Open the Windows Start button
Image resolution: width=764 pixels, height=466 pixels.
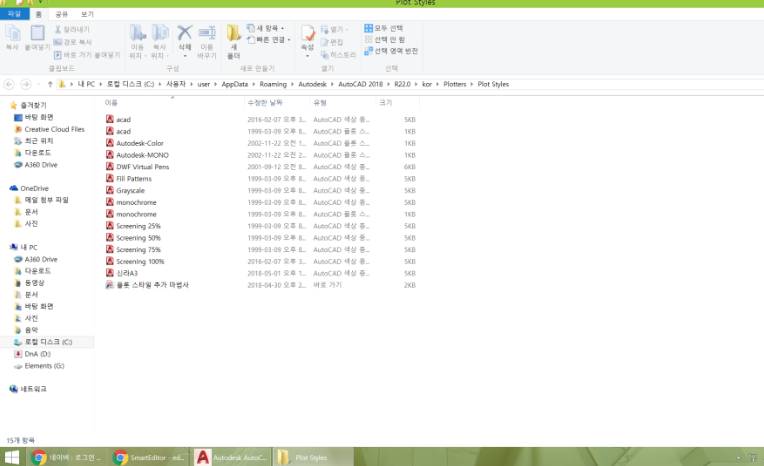click(x=12, y=457)
